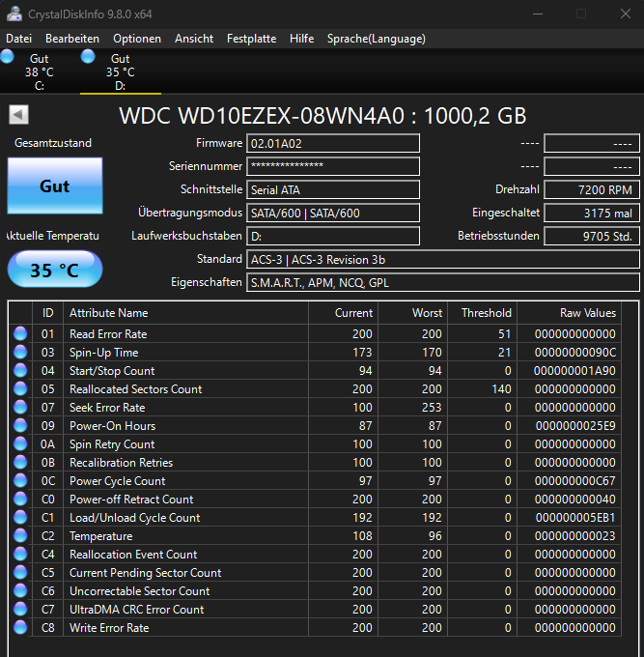
Task: Select the D: drive tab
Action: click(120, 71)
